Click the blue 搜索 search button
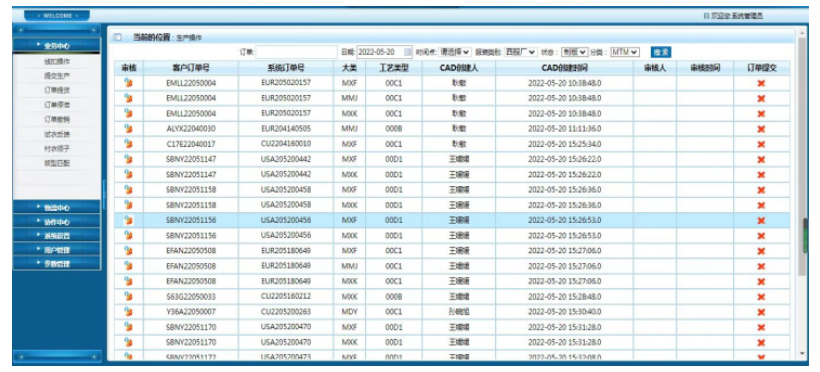This screenshot has width=820, height=372. point(661,52)
